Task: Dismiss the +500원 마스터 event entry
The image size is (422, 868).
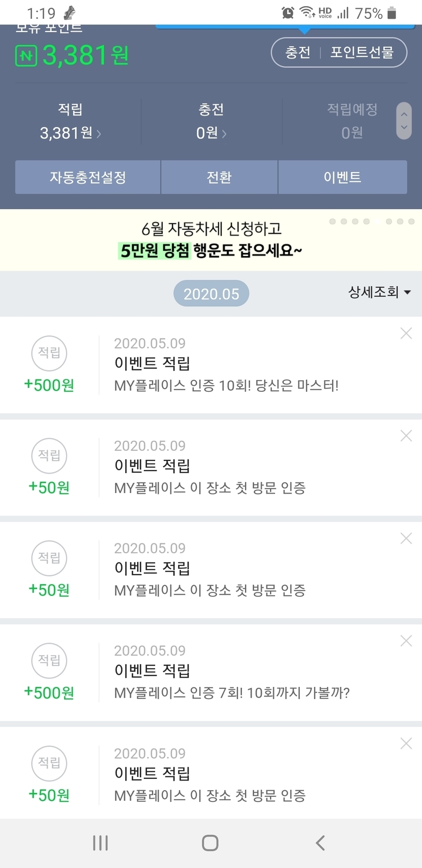Action: [x=406, y=333]
